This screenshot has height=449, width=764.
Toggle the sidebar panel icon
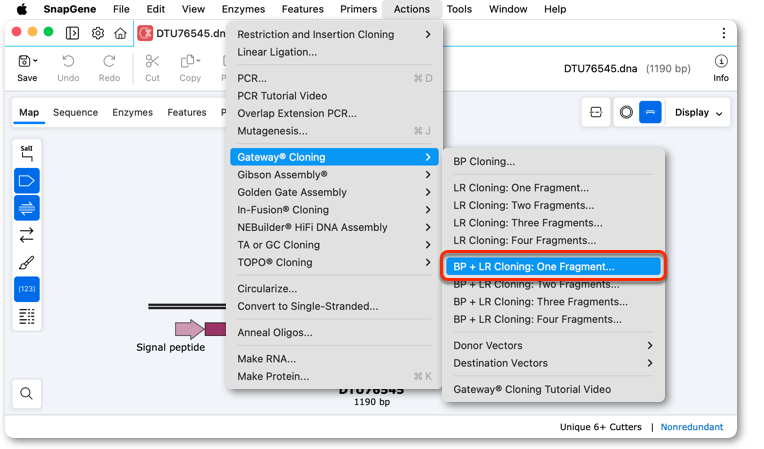(x=72, y=33)
